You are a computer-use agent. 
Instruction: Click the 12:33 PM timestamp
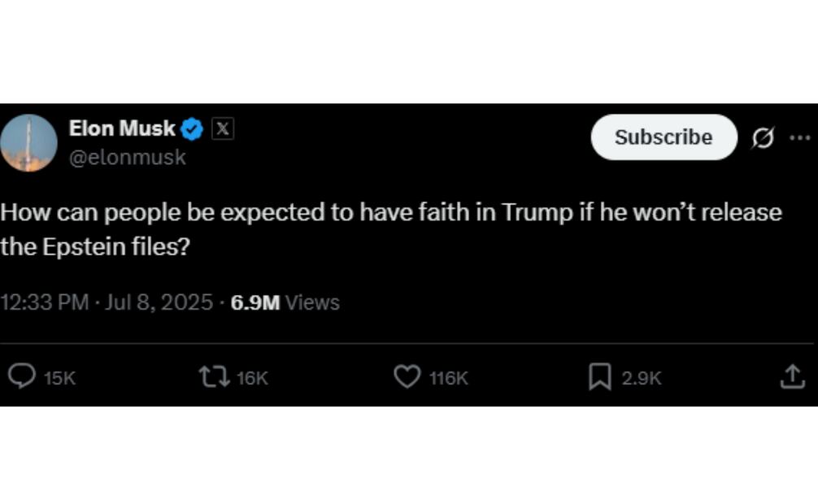(44, 302)
